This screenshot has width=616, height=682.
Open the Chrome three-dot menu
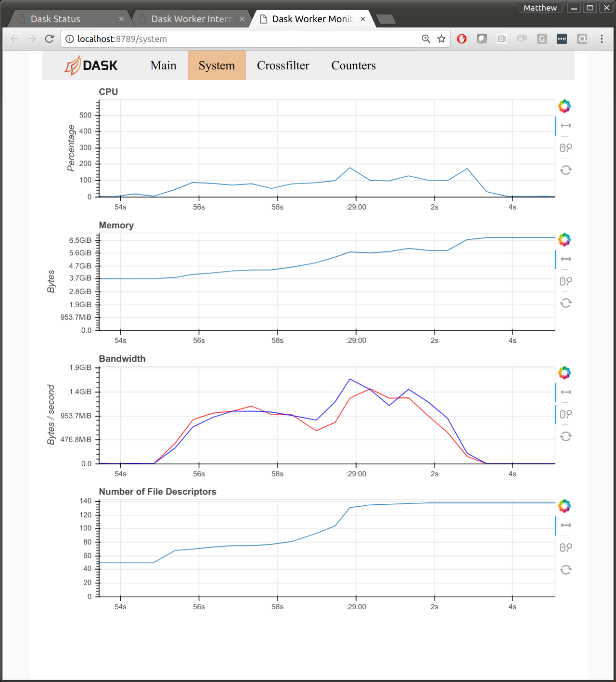coord(602,39)
